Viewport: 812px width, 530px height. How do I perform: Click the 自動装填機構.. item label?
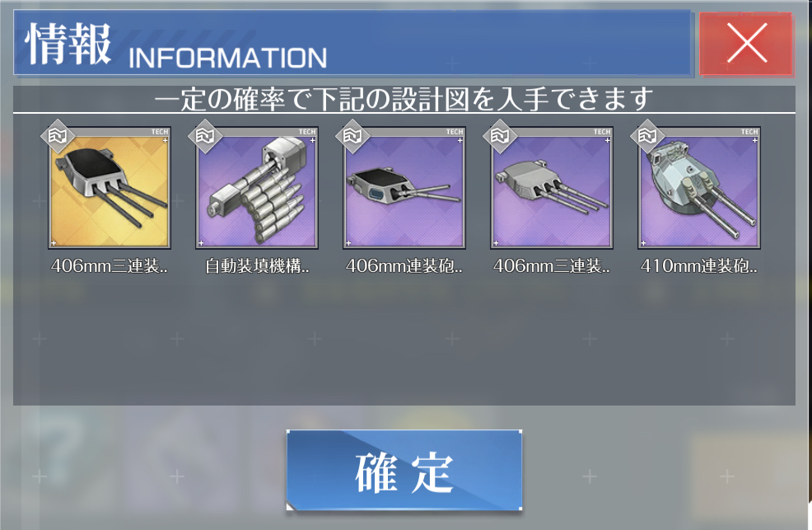257,266
